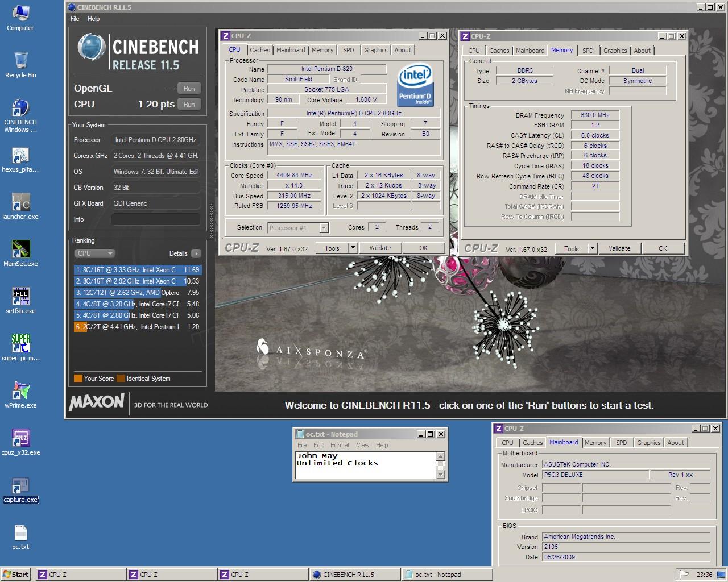Click the motherboard model P5Q3 DELUXE
728x582 pixels.
(x=595, y=475)
